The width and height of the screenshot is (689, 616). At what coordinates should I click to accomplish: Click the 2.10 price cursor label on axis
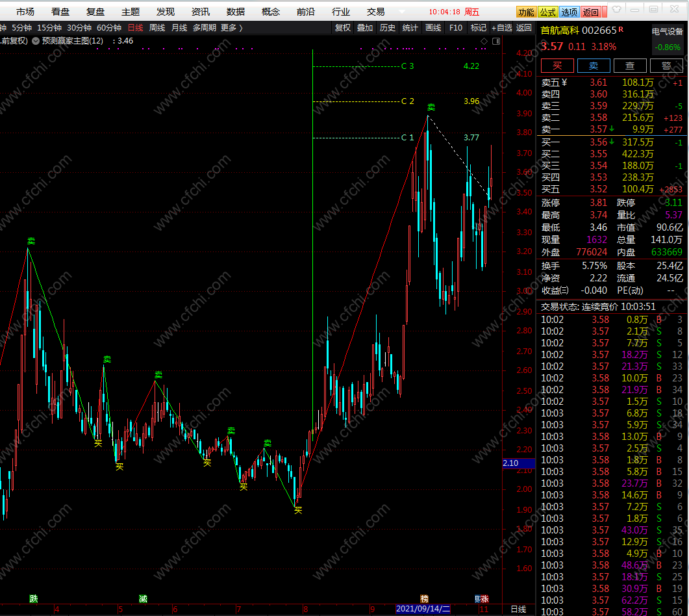[518, 463]
